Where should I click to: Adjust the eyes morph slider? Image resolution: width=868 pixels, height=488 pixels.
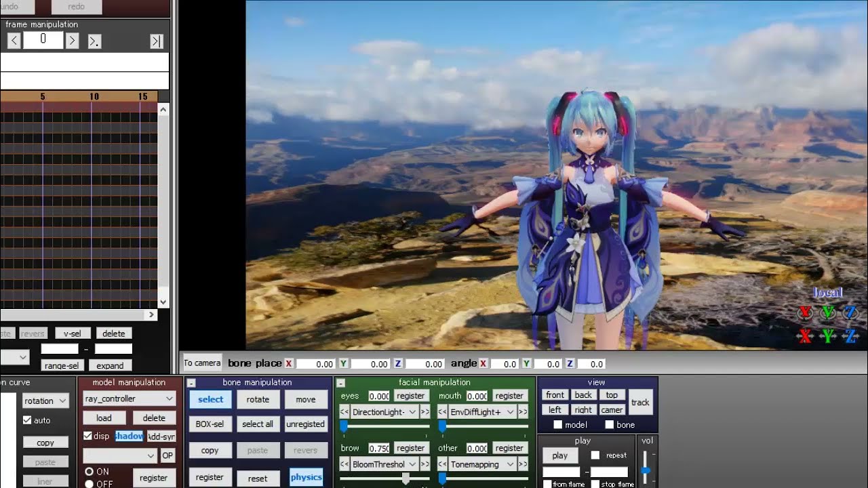pyautogui.click(x=384, y=426)
